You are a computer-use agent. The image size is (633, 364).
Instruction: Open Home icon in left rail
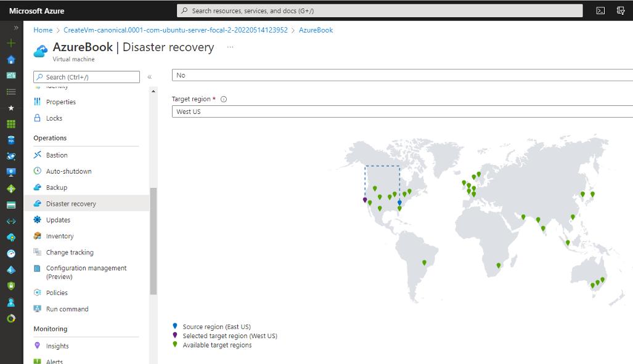pos(11,60)
